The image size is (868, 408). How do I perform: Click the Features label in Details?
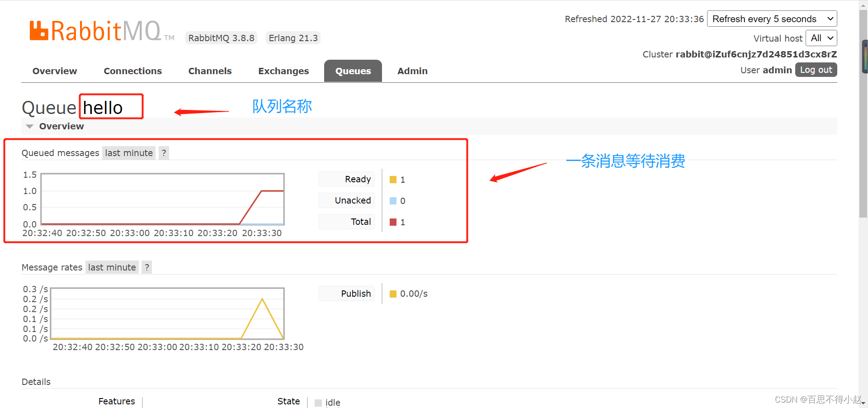point(117,401)
